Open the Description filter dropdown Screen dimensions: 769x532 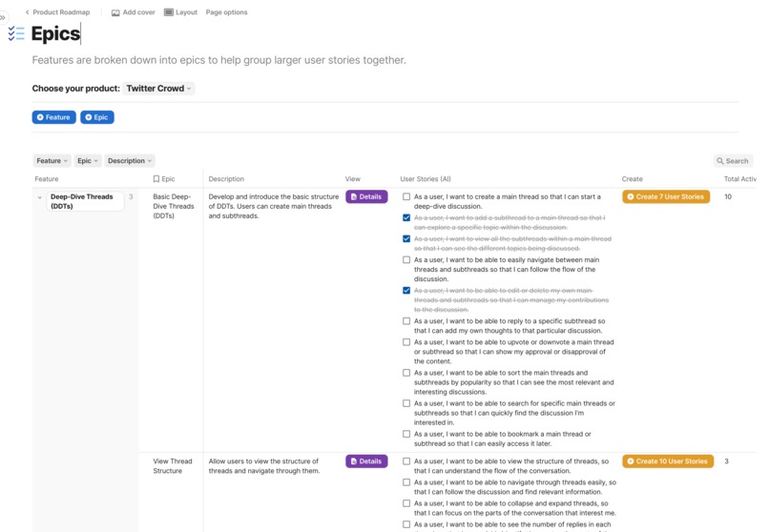pyautogui.click(x=129, y=161)
